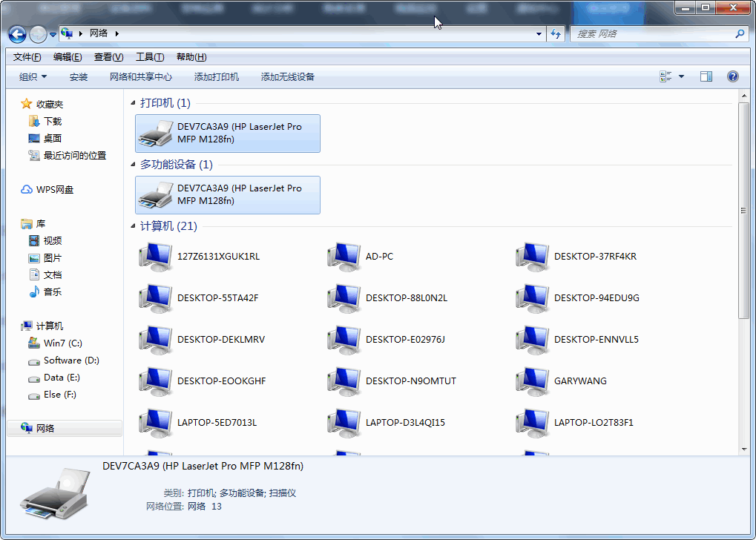The height and width of the screenshot is (540, 756).
Task: Open 网络和共享中心
Action: (x=141, y=76)
